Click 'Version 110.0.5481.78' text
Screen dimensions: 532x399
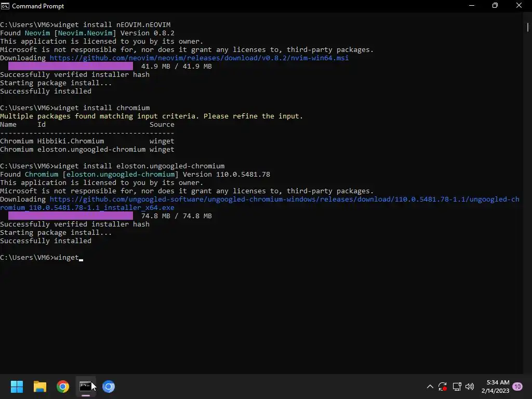[x=227, y=175]
